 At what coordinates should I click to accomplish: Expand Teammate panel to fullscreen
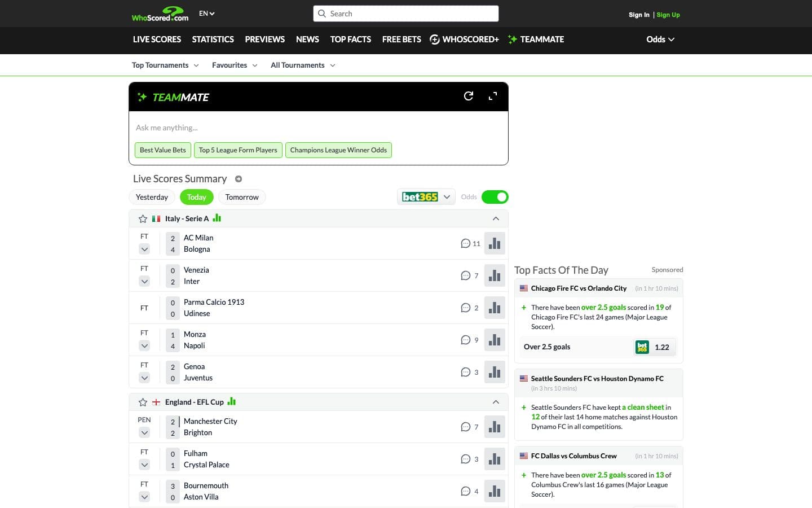coord(493,96)
